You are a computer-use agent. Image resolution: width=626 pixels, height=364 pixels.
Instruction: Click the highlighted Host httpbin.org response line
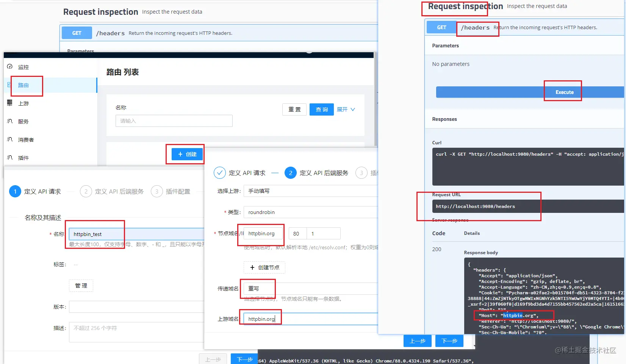click(x=509, y=316)
